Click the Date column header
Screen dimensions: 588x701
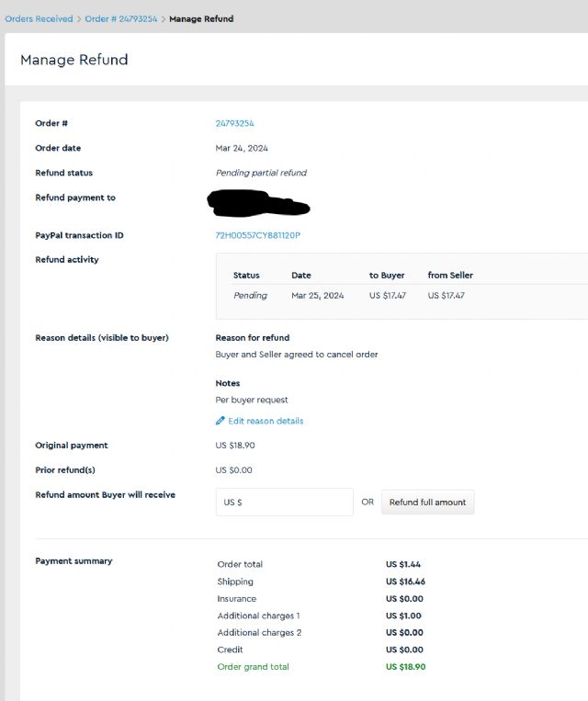tap(301, 275)
